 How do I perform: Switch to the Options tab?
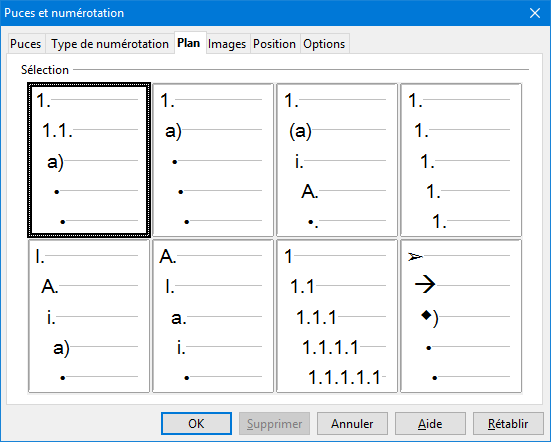tap(324, 44)
